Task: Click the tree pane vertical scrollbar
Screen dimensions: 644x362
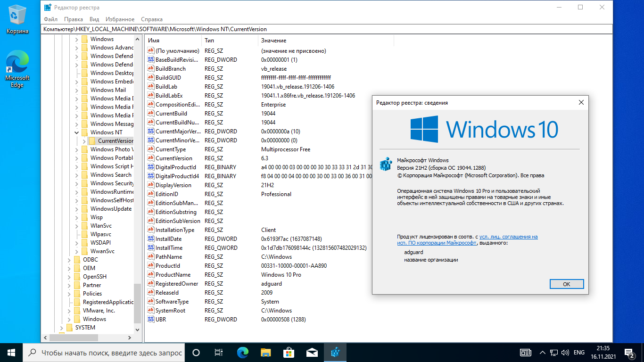Action: (137, 189)
